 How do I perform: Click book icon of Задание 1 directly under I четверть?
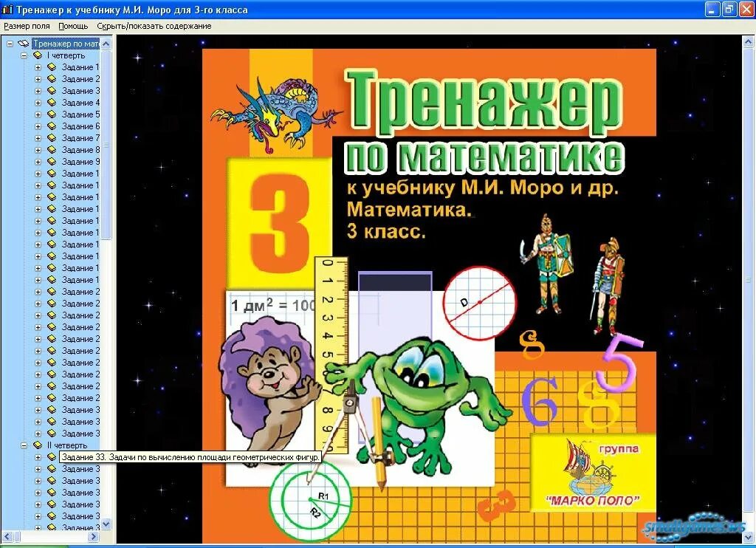click(52, 67)
